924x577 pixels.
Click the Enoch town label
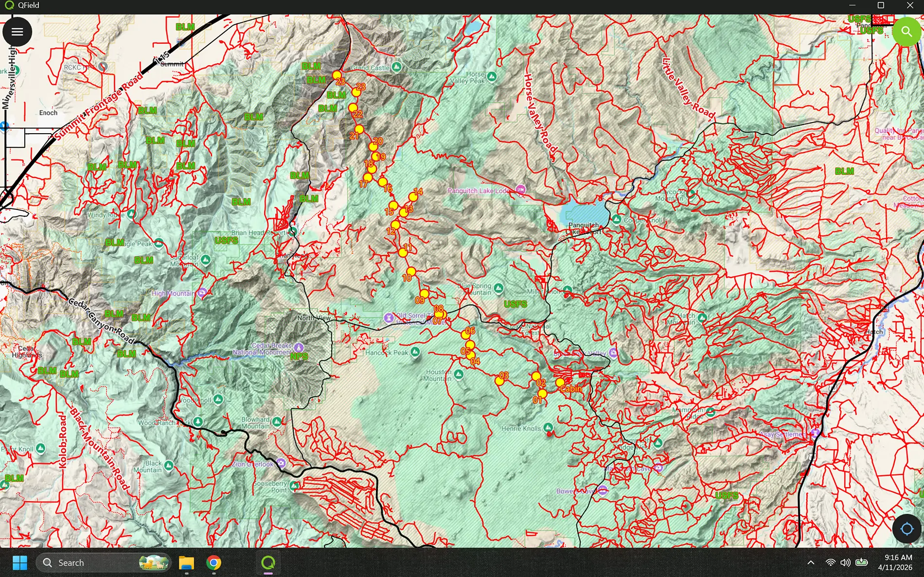[48, 112]
